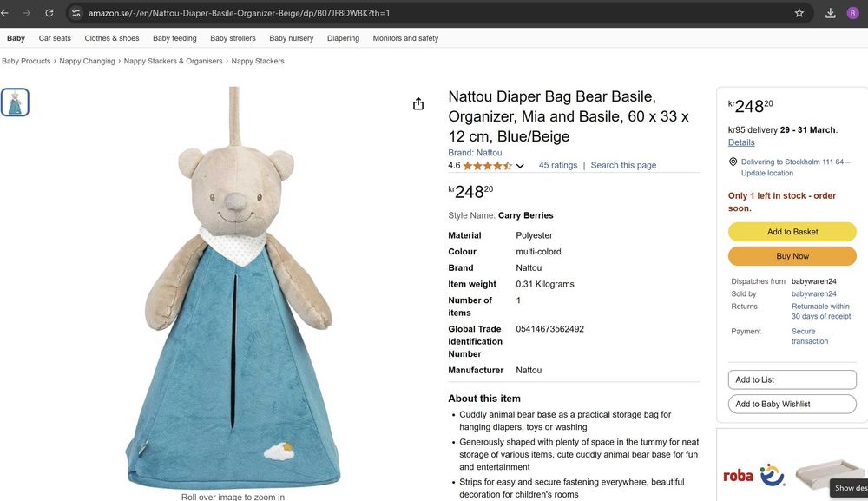868x501 pixels.
Task: Click the Nappy Changing breadcrumb link
Action: pos(87,61)
